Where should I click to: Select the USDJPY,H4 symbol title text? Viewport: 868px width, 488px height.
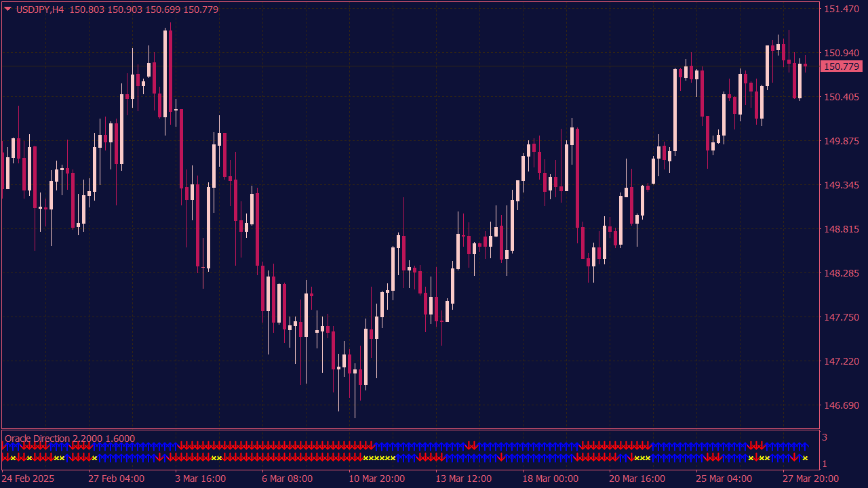click(x=39, y=9)
